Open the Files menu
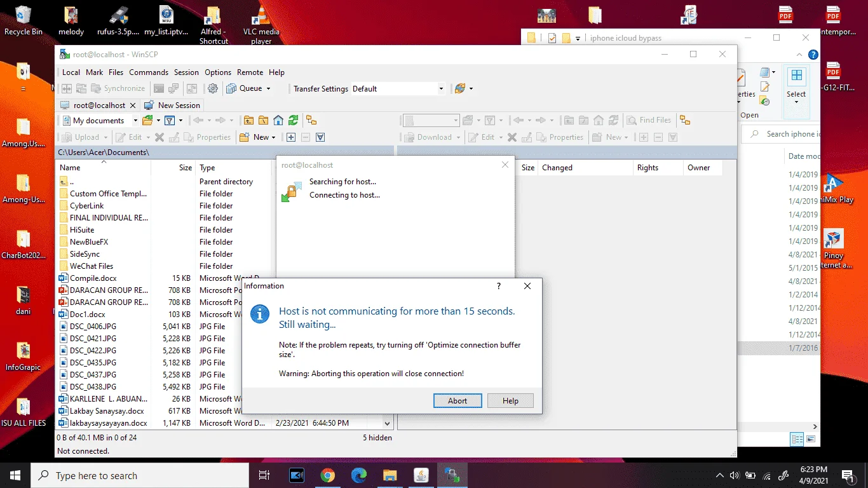This screenshot has height=488, width=868. [x=116, y=72]
